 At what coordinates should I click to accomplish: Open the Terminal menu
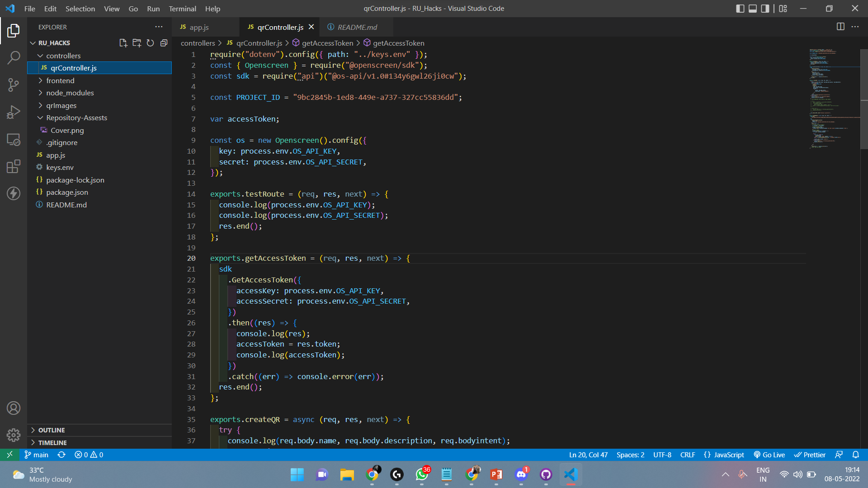(x=182, y=9)
